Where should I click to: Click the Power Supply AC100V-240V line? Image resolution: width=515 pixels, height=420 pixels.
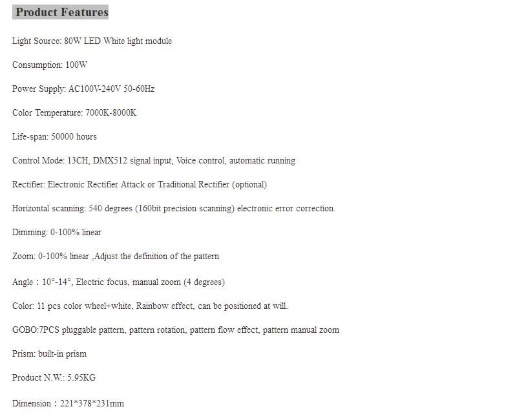(x=83, y=89)
